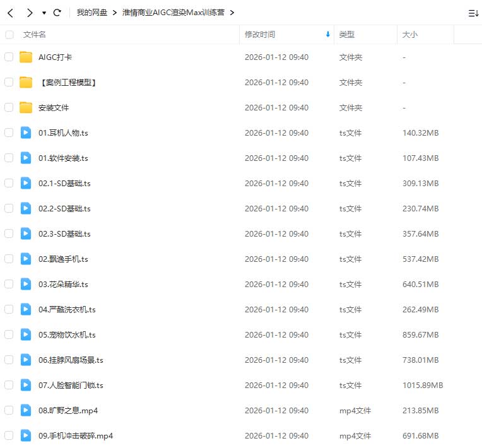Open the AIGC打卡 folder icon
Viewport: 482px width, 448px height.
(26, 57)
